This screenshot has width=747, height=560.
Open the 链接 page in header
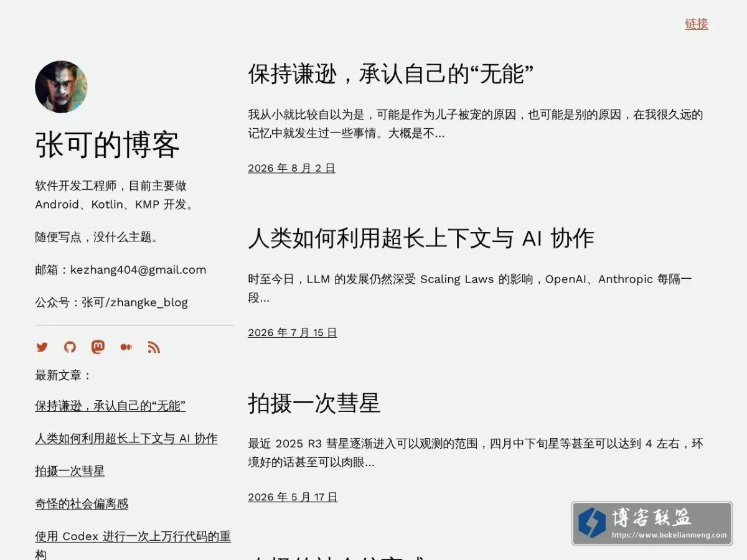pyautogui.click(x=697, y=24)
